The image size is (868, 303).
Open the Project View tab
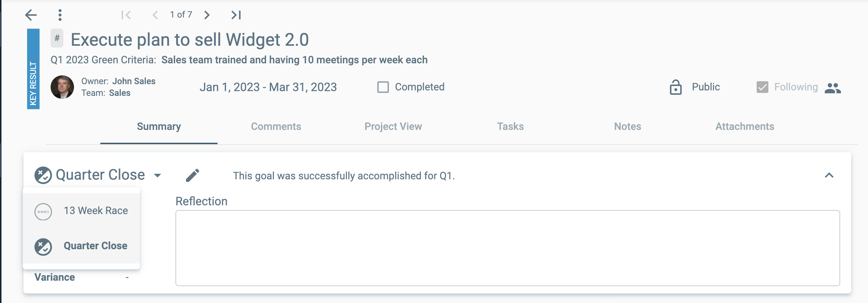tap(393, 127)
